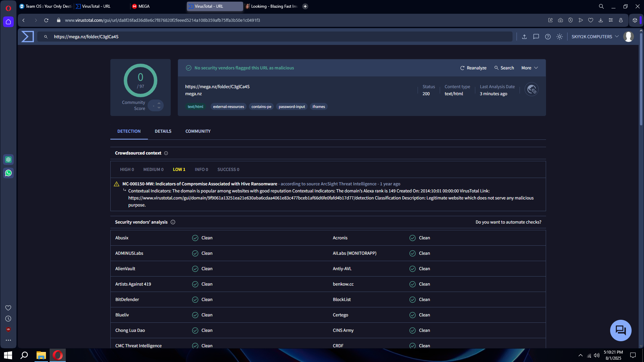Click 'Do you want to automate checks?' link

[x=508, y=222]
